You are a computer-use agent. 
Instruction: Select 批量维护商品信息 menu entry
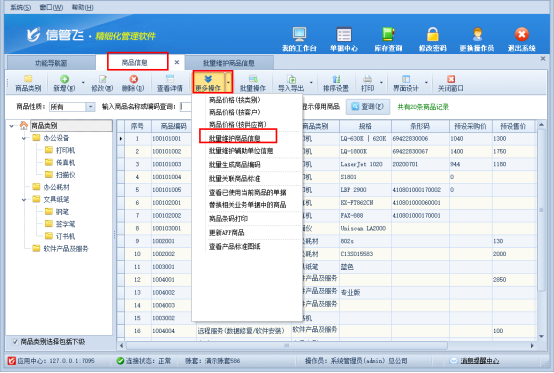235,138
